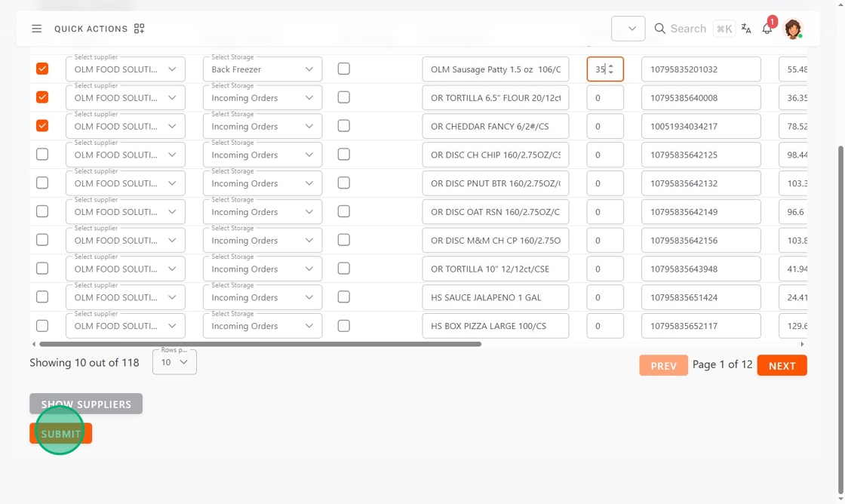Image resolution: width=845 pixels, height=504 pixels.
Task: Check the OR DISC CH CHIP row checkbox
Action: [42, 154]
